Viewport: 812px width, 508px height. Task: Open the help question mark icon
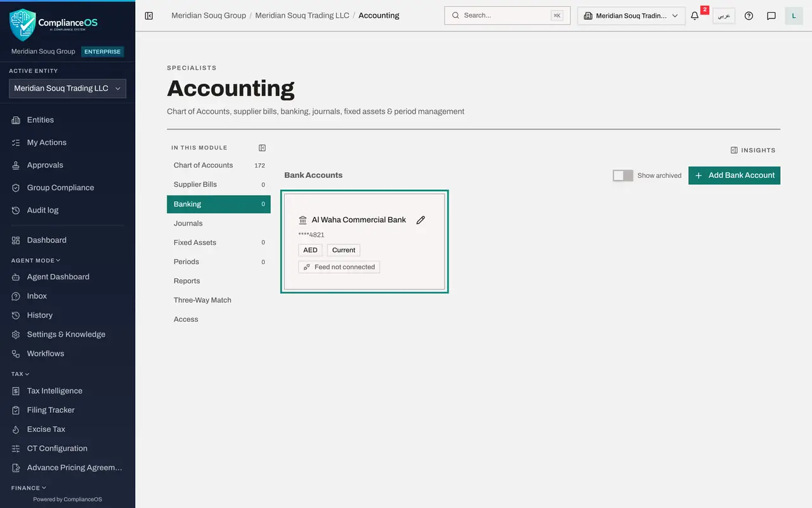(749, 16)
